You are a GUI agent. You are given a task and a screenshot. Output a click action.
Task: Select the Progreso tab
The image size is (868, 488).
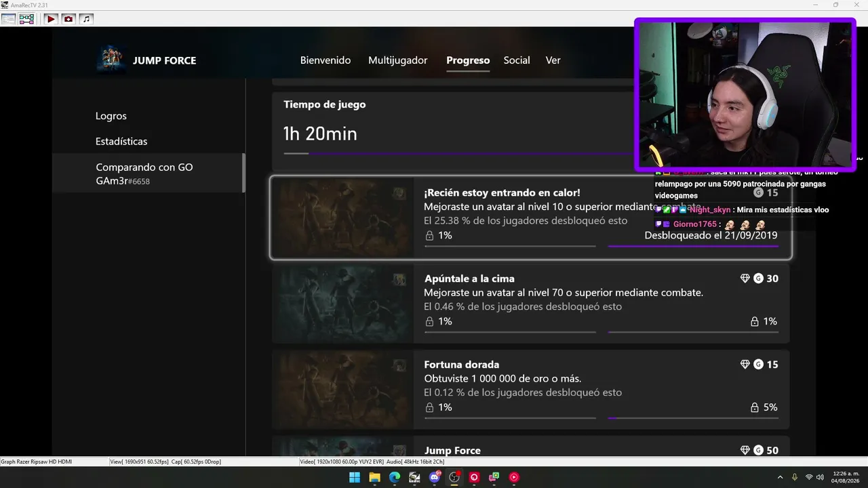(468, 60)
